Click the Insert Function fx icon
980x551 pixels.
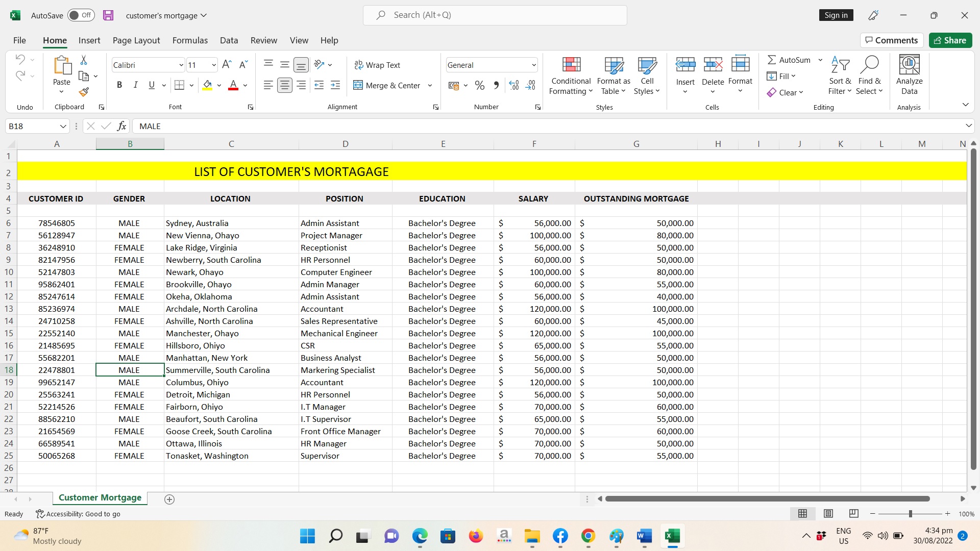(x=121, y=126)
